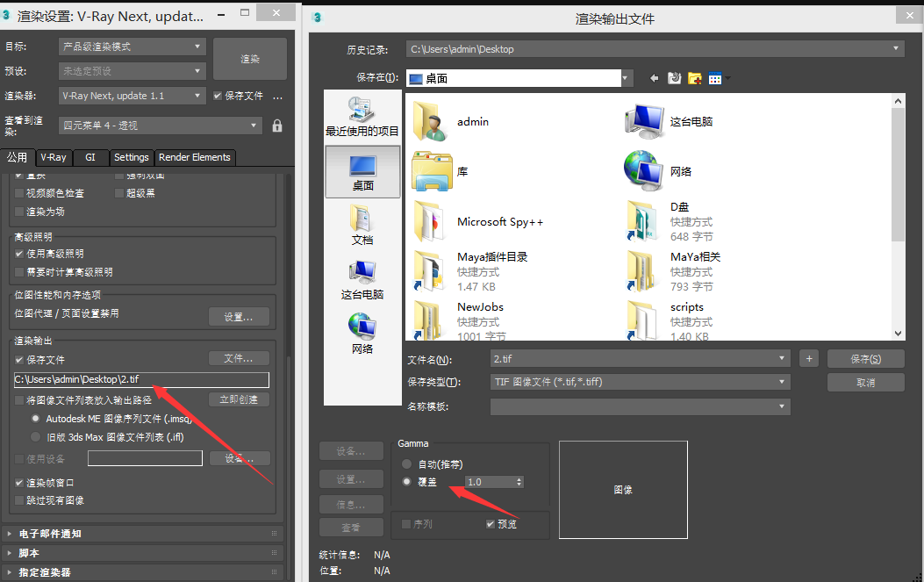
Task: Open the 名称模板 dropdown
Action: click(640, 406)
